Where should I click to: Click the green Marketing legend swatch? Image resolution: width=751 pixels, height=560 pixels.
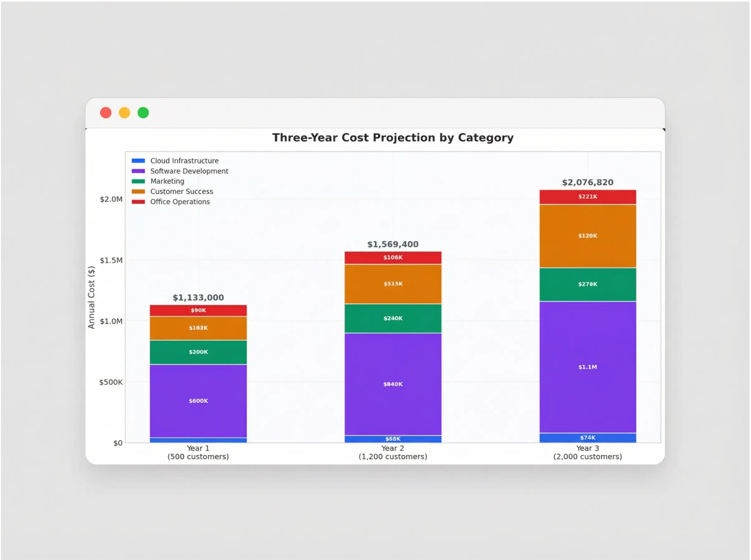click(x=138, y=181)
